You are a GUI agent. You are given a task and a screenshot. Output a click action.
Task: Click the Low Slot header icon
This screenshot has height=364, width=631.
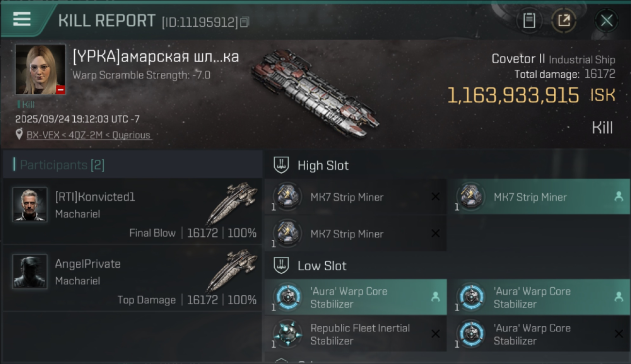[282, 266]
